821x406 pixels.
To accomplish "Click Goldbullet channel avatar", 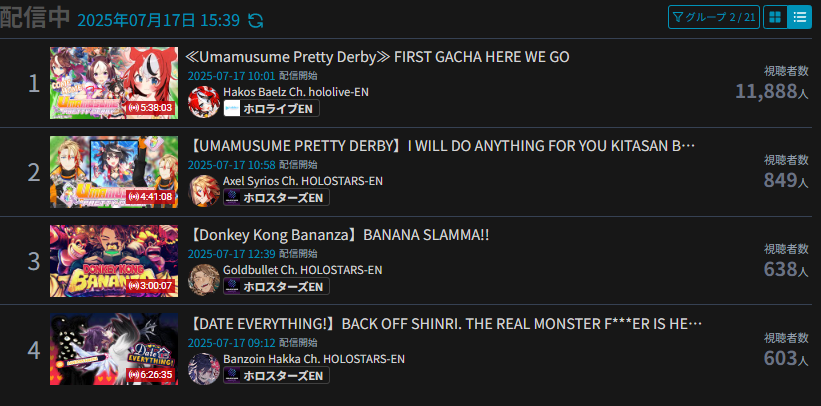I will (x=204, y=280).
